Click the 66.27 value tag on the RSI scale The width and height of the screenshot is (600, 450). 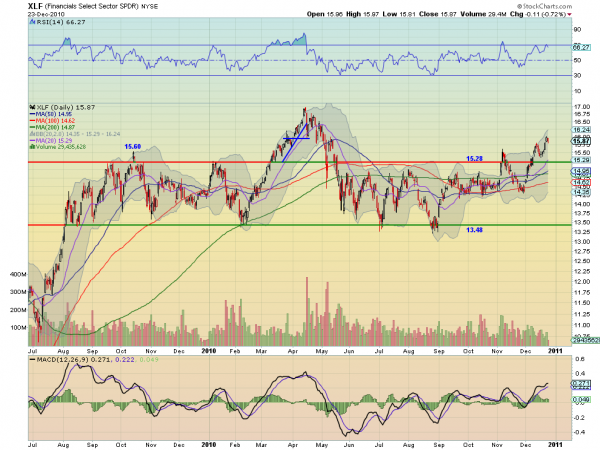pos(581,47)
